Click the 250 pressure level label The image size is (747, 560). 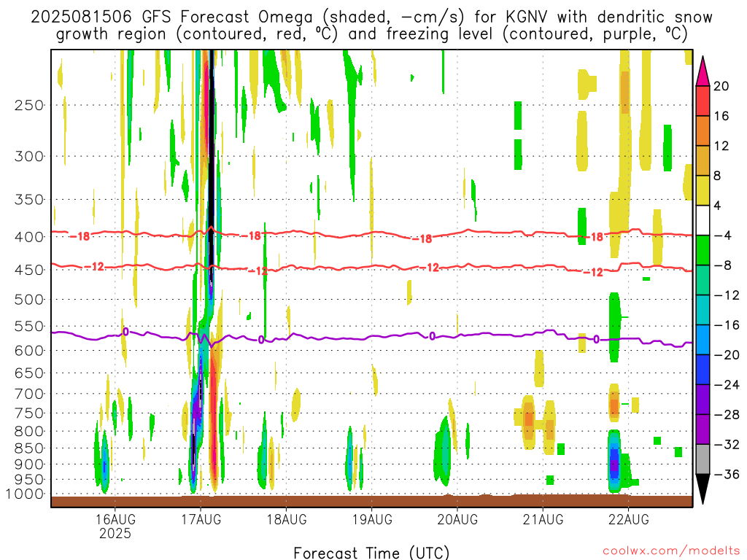click(29, 105)
